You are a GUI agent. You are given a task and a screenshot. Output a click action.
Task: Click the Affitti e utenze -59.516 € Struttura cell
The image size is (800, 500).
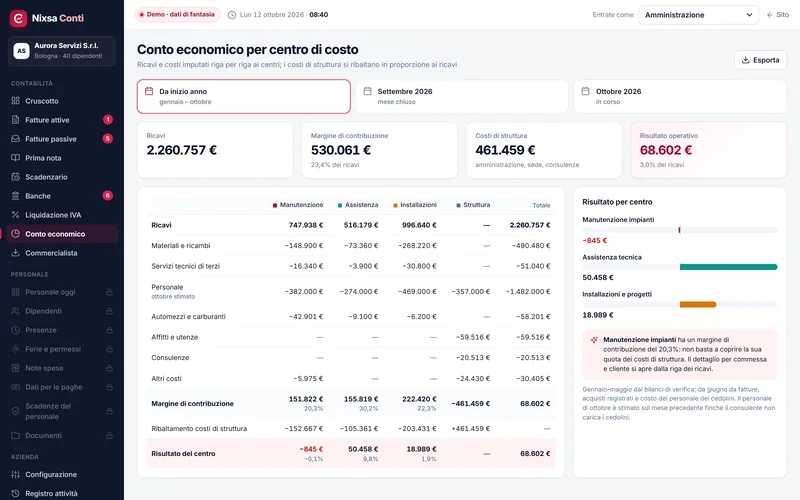coord(472,337)
